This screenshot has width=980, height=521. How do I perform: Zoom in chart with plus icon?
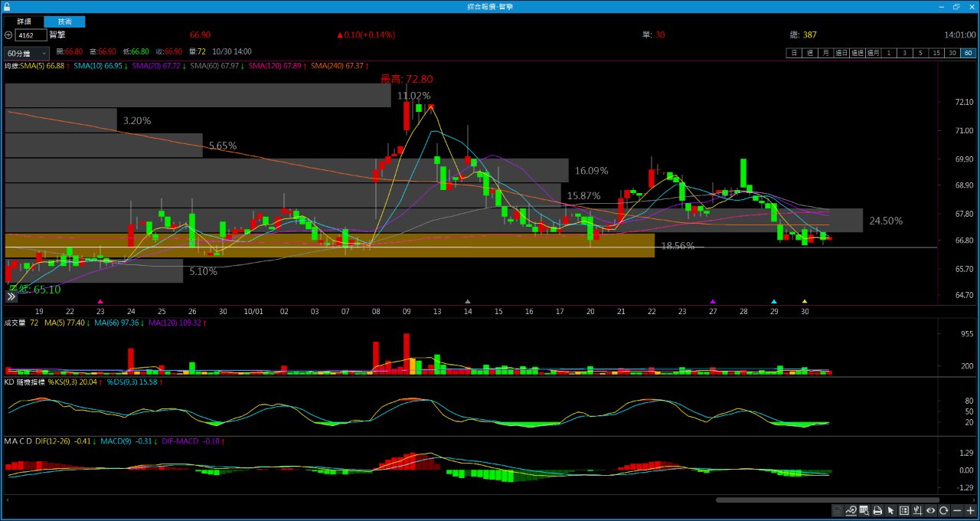[x=970, y=511]
